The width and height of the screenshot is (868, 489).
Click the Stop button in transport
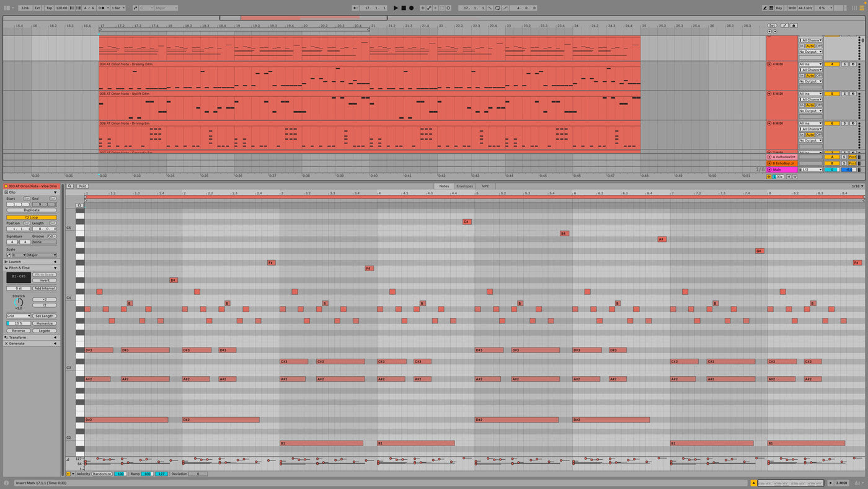403,8
